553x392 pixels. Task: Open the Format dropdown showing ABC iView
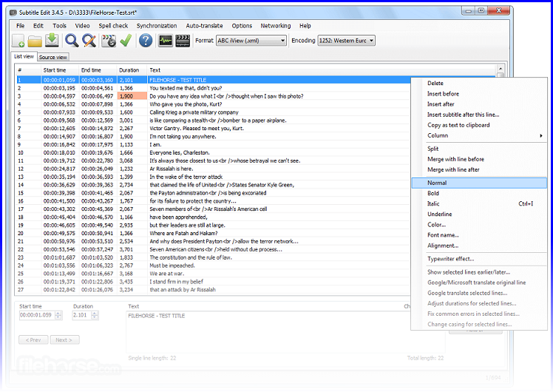pos(251,41)
